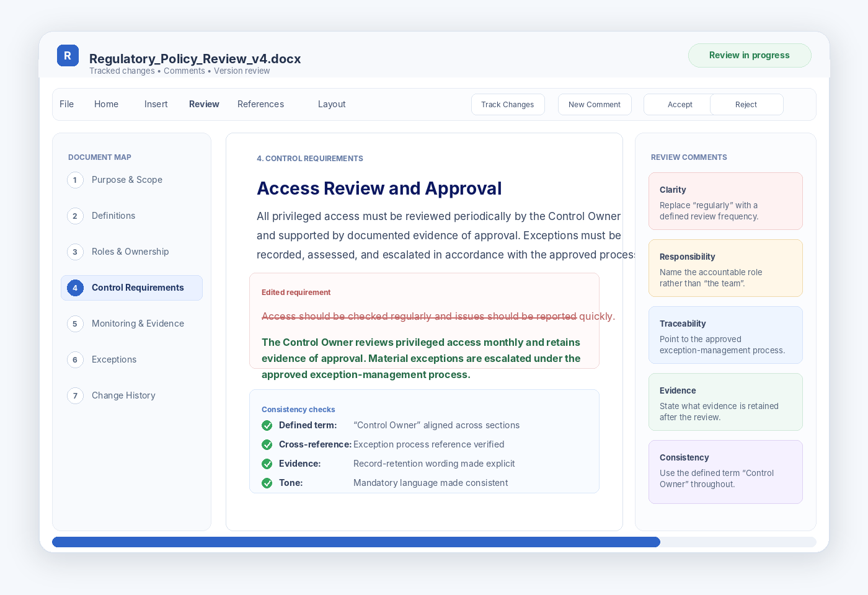The height and width of the screenshot is (595, 868).
Task: Click the number 3 section badge
Action: (x=75, y=252)
